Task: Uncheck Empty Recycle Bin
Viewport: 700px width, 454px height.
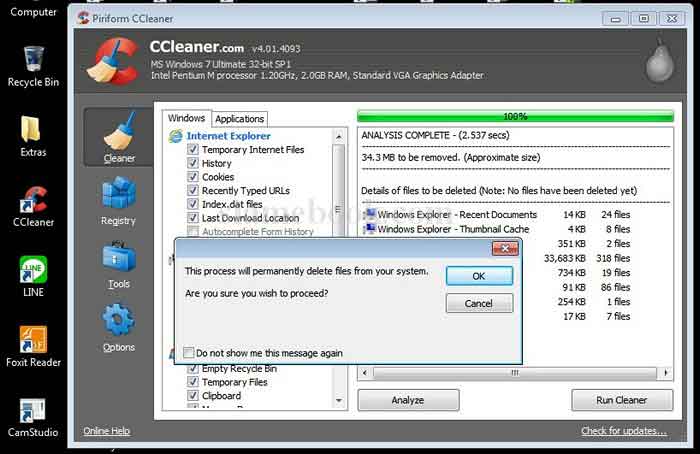Action: click(x=192, y=369)
